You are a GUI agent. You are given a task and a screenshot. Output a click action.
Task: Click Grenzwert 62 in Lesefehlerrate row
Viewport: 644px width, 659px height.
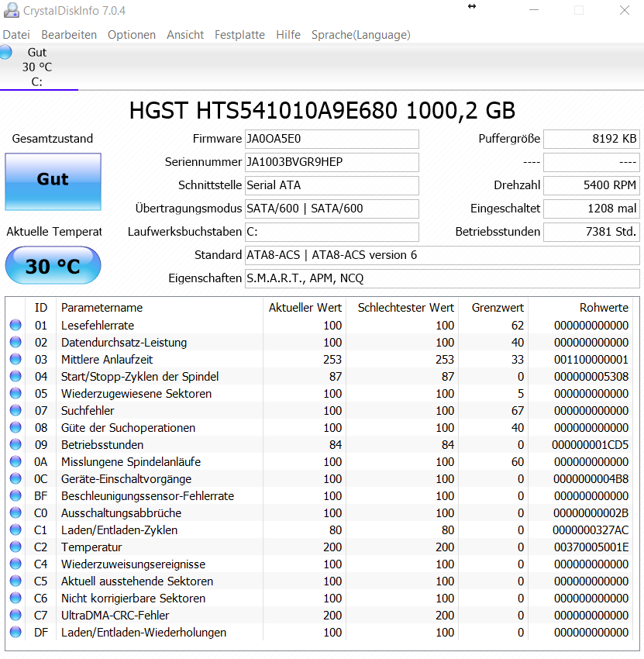pyautogui.click(x=517, y=326)
